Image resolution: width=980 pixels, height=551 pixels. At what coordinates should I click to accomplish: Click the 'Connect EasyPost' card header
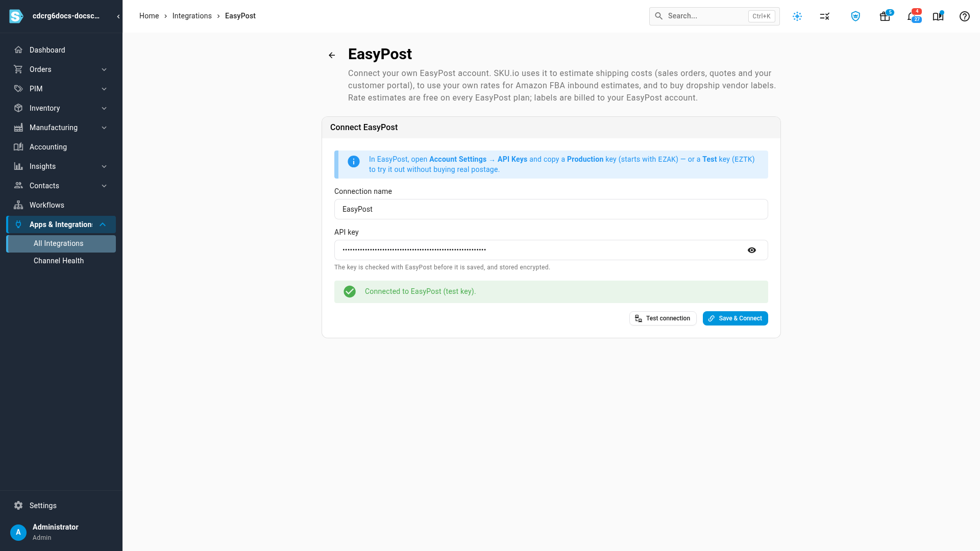[x=551, y=128]
